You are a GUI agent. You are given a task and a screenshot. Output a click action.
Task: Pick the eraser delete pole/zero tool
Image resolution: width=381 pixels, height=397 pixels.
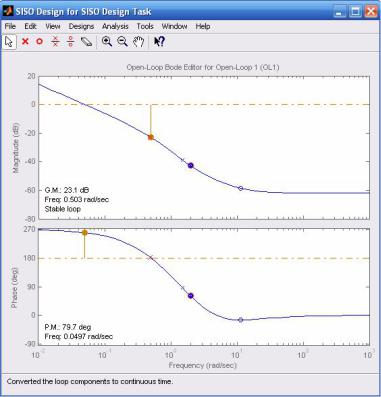(86, 42)
